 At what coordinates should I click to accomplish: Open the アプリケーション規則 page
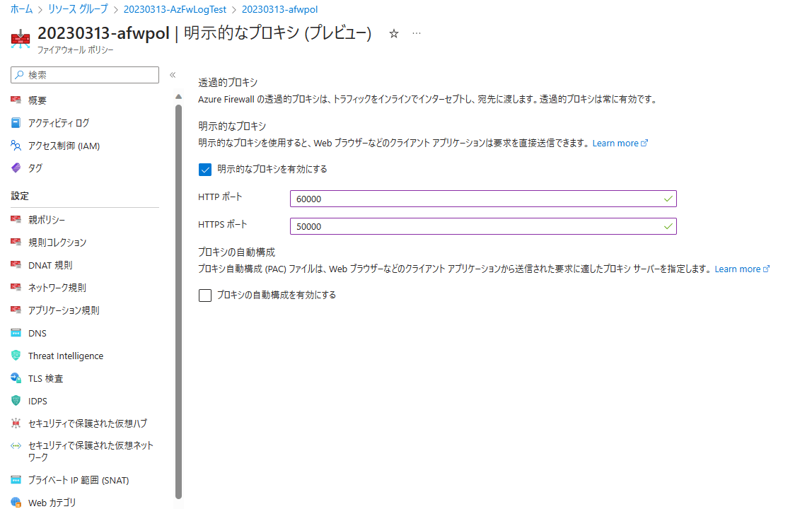64,310
